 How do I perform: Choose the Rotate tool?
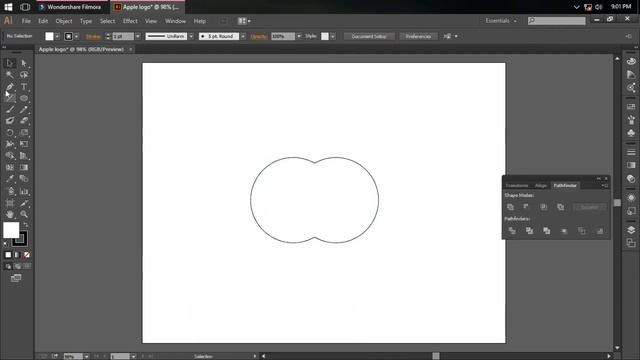[10, 133]
